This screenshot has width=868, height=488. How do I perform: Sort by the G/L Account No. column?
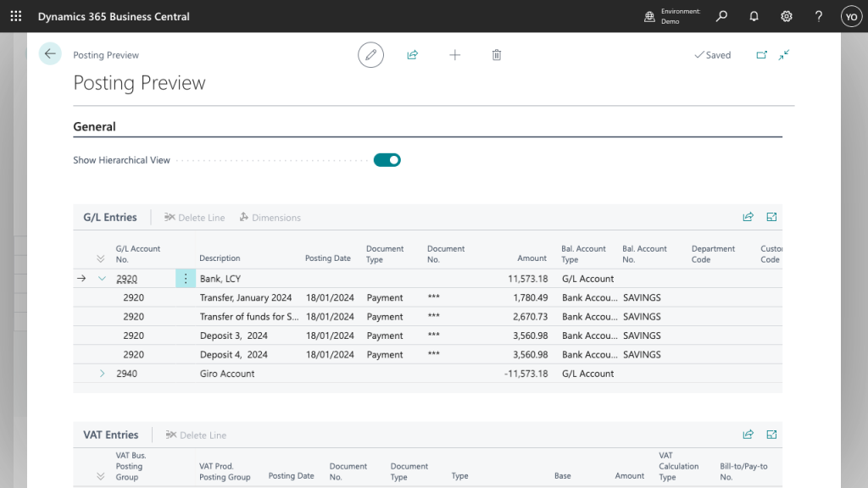click(x=138, y=254)
